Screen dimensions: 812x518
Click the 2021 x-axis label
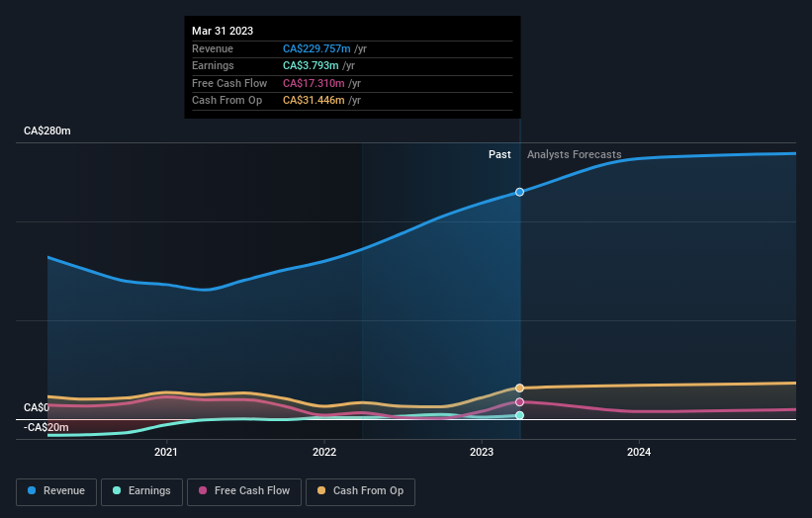166,453
